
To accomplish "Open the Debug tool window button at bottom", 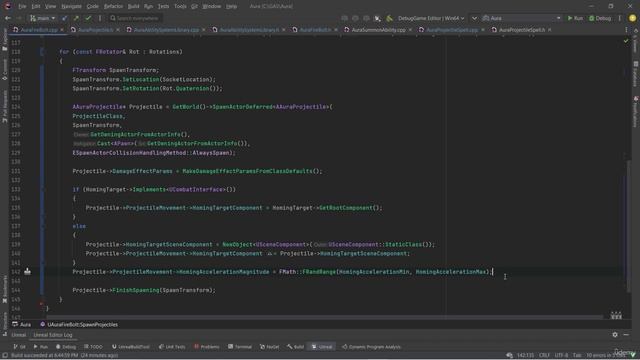I will pyautogui.click(x=66, y=347).
